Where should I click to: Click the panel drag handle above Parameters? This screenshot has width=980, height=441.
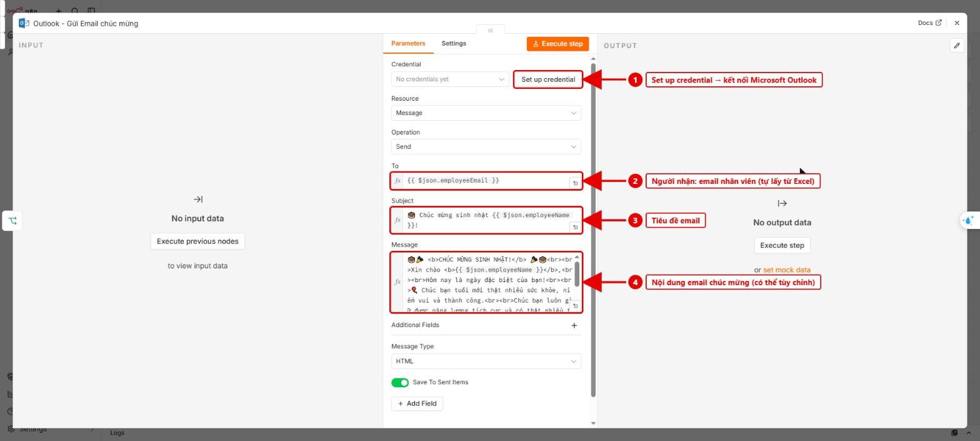[x=490, y=30]
